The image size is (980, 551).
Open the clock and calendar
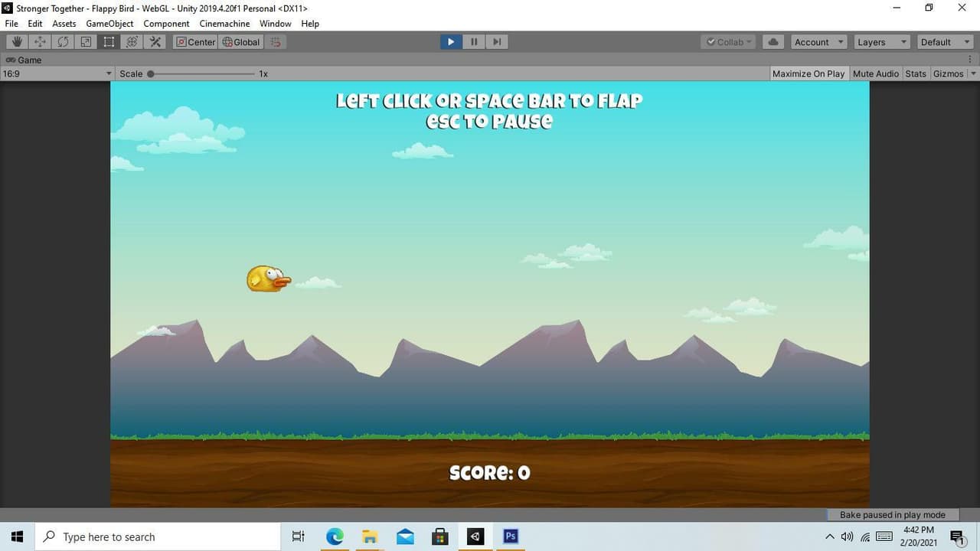pyautogui.click(x=919, y=536)
